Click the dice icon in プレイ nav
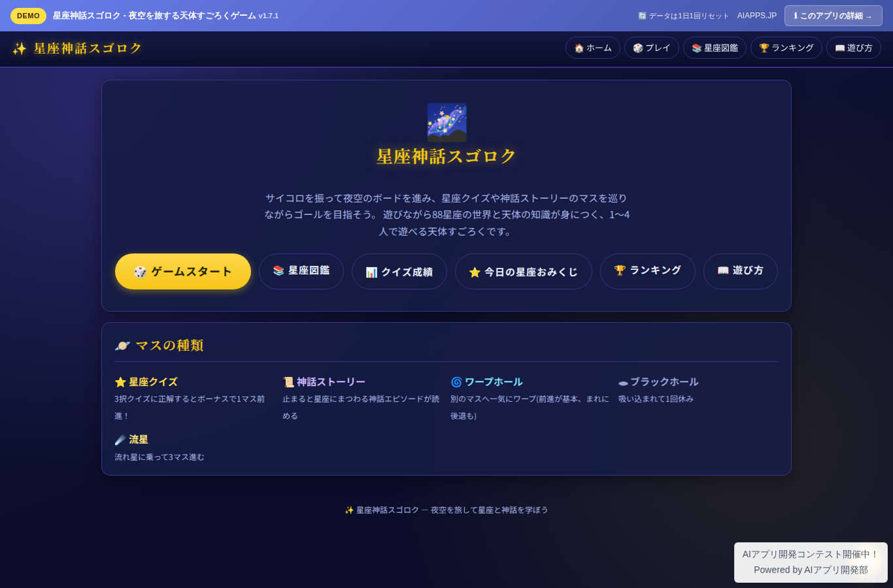 coord(638,48)
